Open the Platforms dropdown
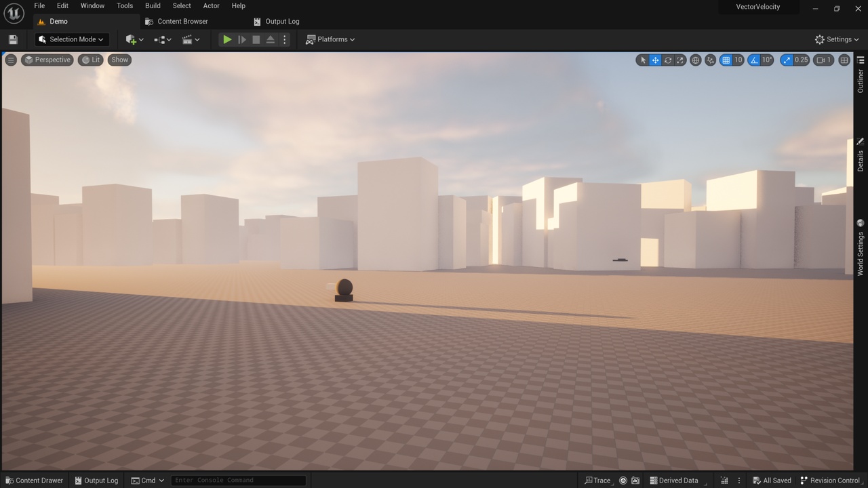 [330, 39]
